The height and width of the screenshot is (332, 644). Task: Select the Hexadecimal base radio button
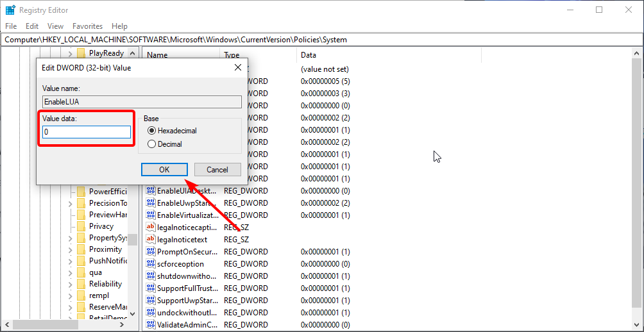pos(151,131)
